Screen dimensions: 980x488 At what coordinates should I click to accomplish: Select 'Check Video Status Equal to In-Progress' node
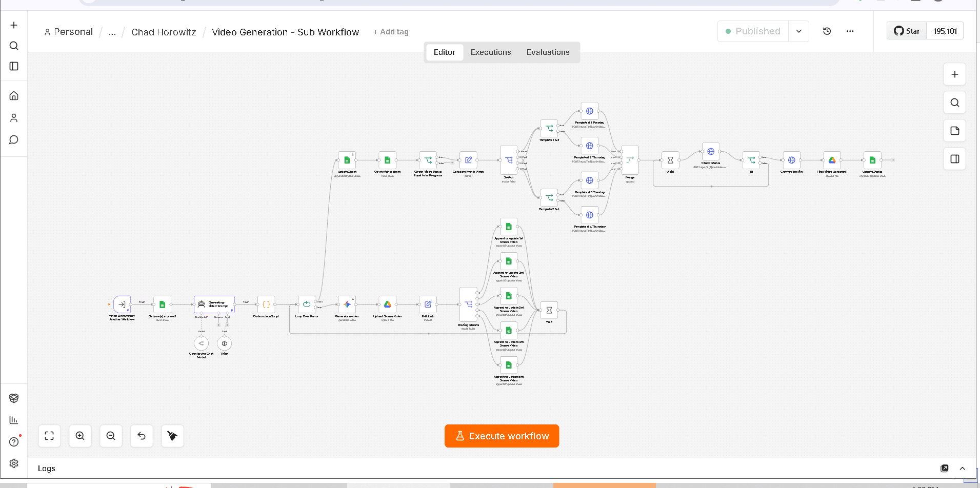pyautogui.click(x=428, y=160)
